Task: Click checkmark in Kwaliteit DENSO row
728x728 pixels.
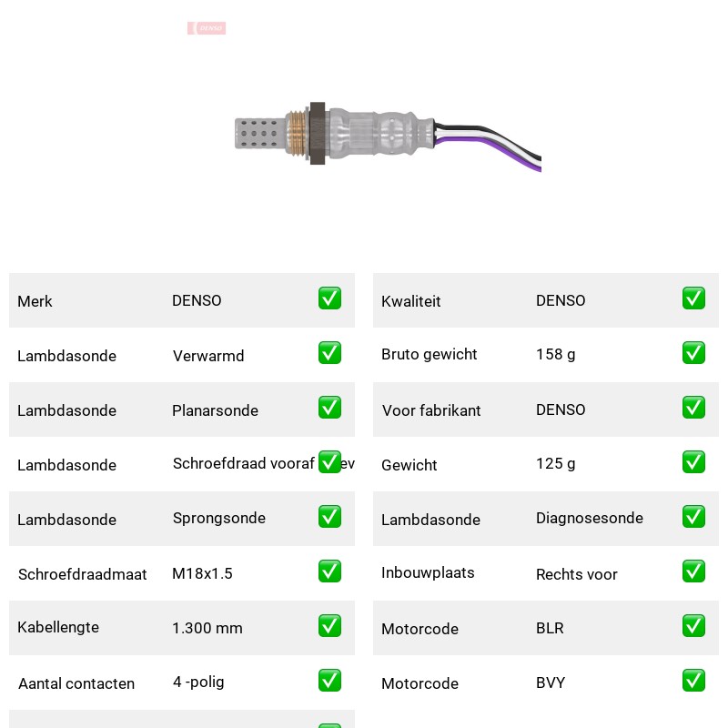Action: 693,298
